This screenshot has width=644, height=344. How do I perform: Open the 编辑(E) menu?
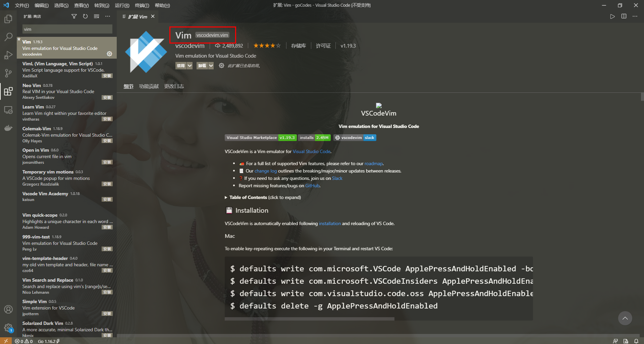42,5
